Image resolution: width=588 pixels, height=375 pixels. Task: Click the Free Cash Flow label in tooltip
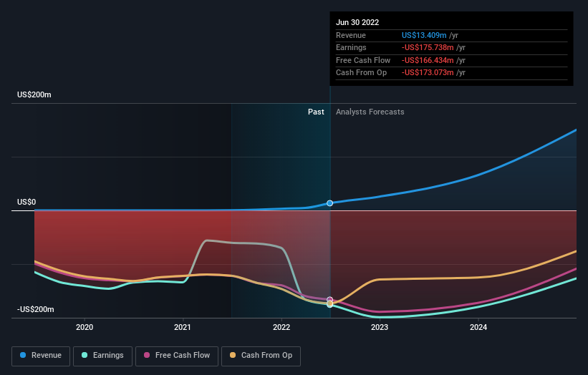pos(363,60)
